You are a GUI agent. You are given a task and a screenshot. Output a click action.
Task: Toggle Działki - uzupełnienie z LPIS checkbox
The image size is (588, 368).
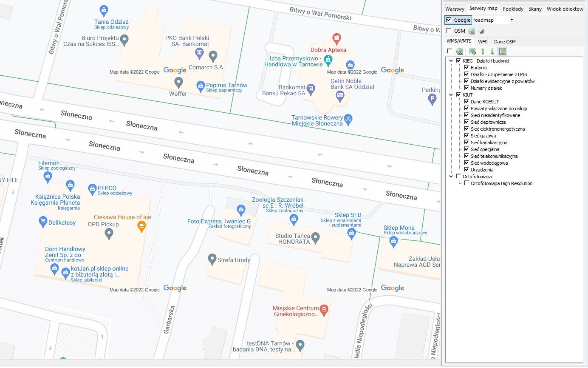coord(466,74)
